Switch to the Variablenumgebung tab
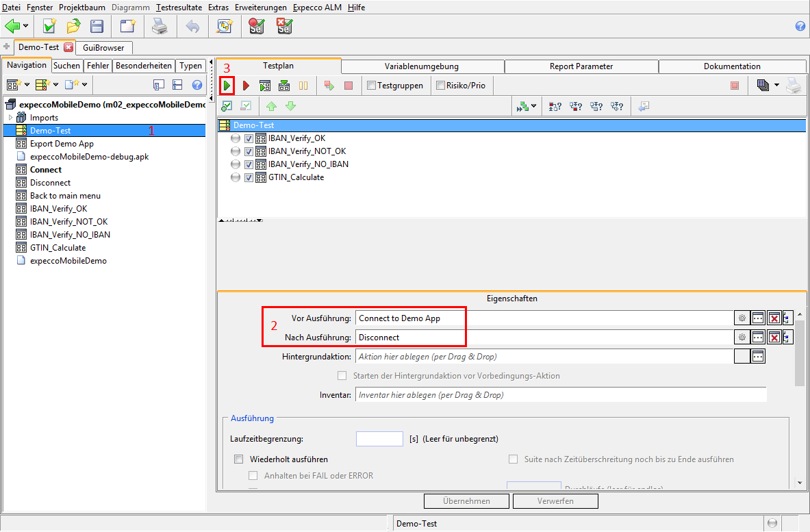 pos(422,66)
